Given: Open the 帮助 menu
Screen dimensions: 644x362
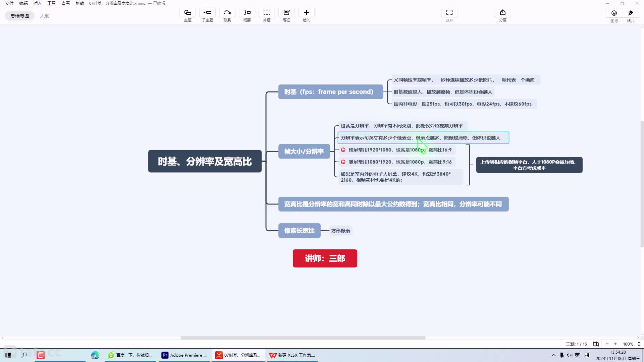Looking at the screenshot, I should (x=80, y=3).
